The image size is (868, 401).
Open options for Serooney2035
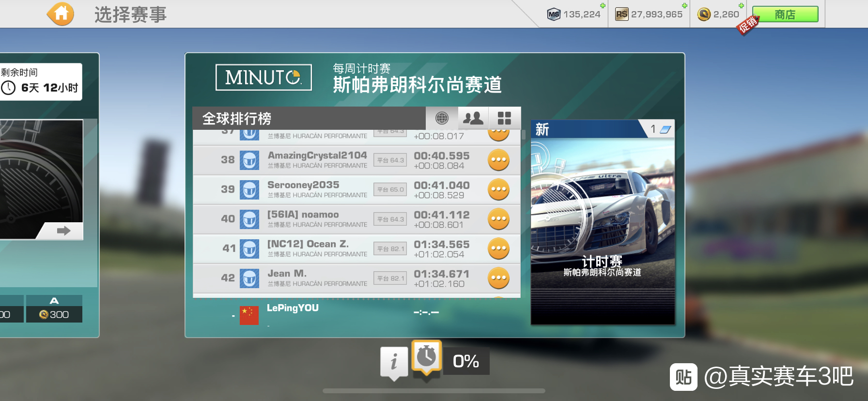point(498,189)
